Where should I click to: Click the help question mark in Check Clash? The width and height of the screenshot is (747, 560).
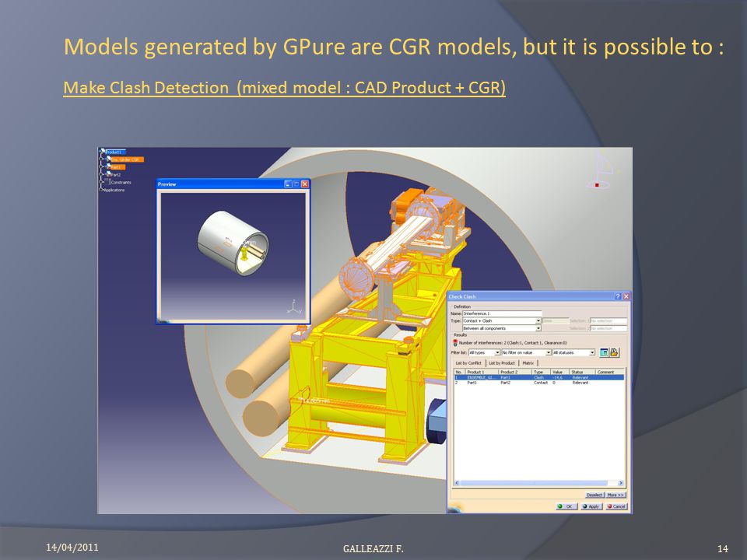617,296
